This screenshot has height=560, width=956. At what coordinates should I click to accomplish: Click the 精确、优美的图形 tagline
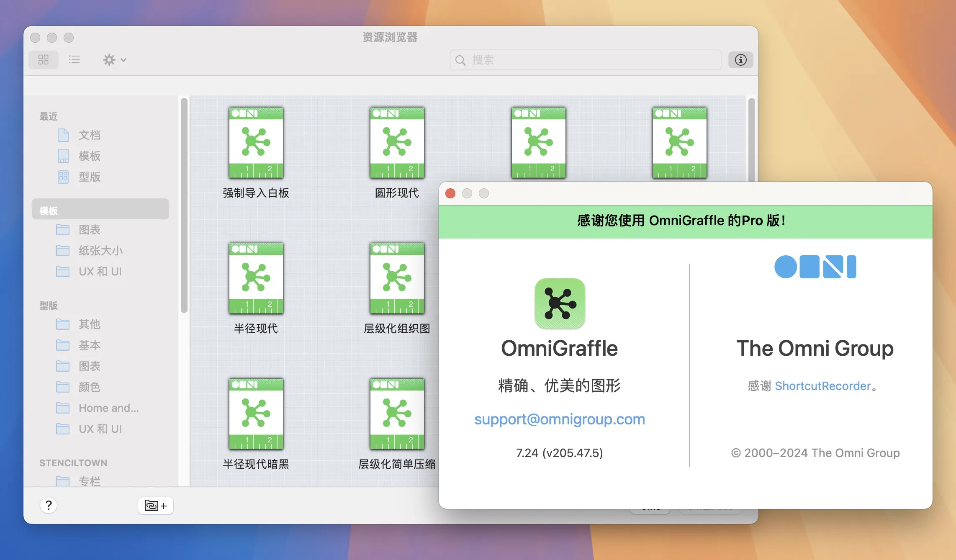pyautogui.click(x=559, y=385)
